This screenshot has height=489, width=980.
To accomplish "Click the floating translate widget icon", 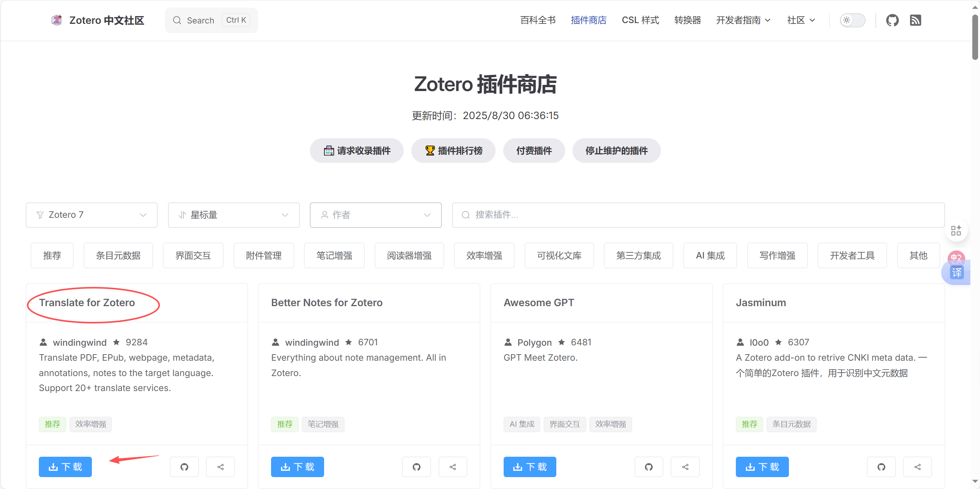I will click(x=956, y=272).
